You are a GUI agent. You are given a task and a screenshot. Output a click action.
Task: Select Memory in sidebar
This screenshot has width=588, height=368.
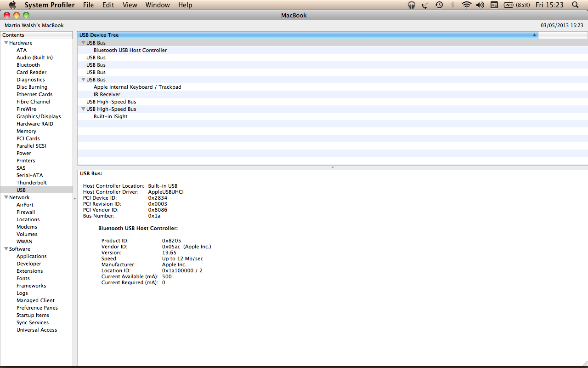tap(26, 131)
